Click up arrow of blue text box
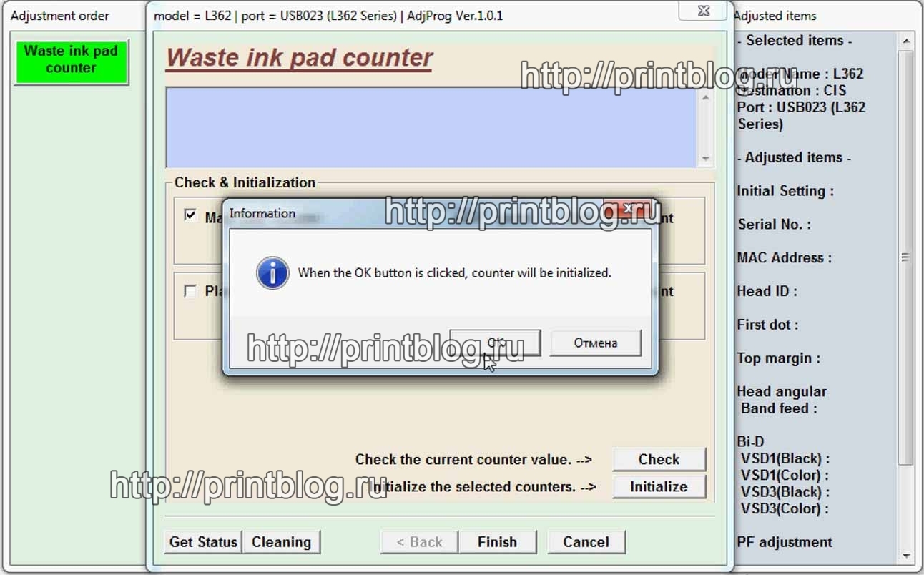 point(706,97)
